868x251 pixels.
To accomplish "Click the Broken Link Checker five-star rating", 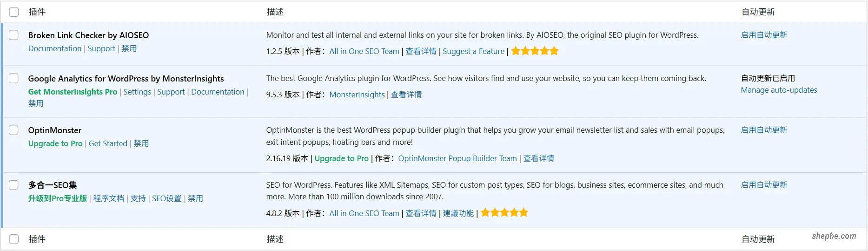I will [x=535, y=51].
